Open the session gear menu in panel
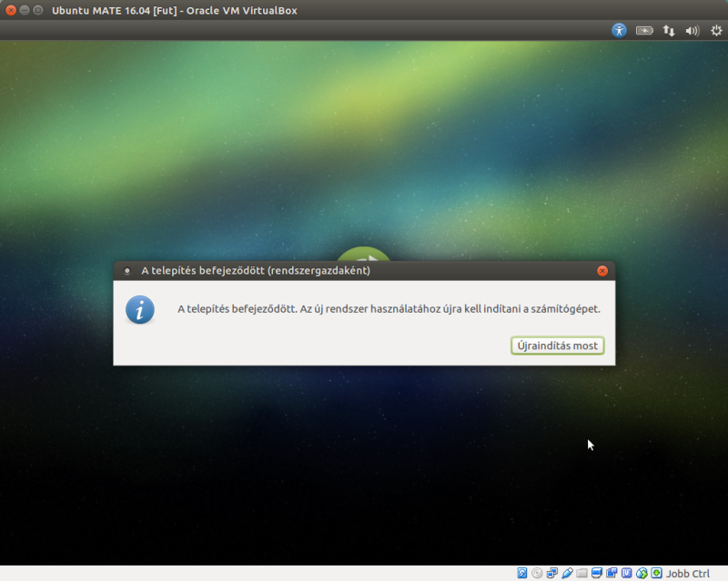Viewport: 728px width, 581px height. pyautogui.click(x=716, y=31)
